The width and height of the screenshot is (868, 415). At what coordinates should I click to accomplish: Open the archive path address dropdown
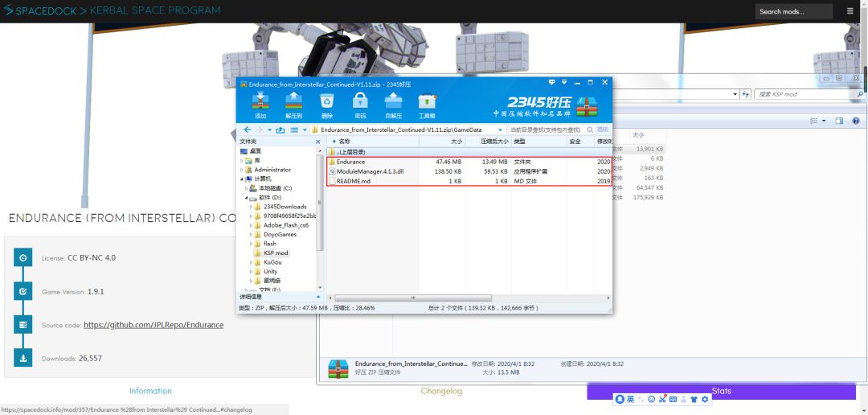point(501,130)
